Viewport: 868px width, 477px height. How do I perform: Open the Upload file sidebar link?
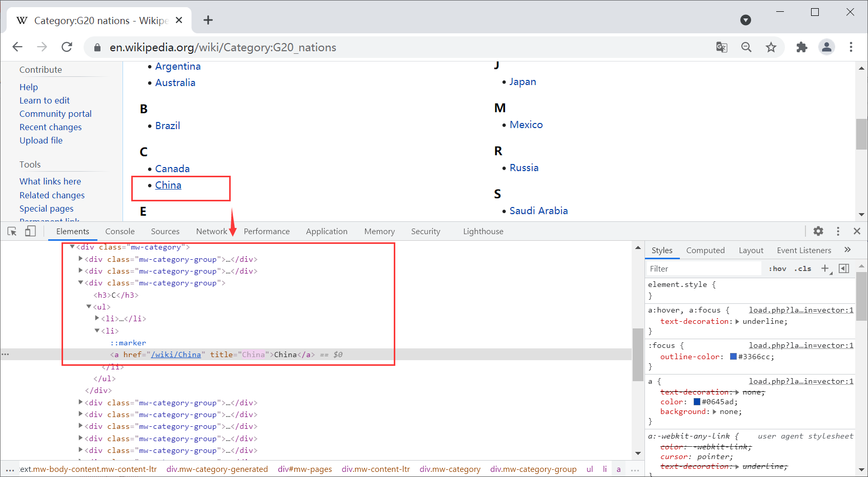[41, 140]
